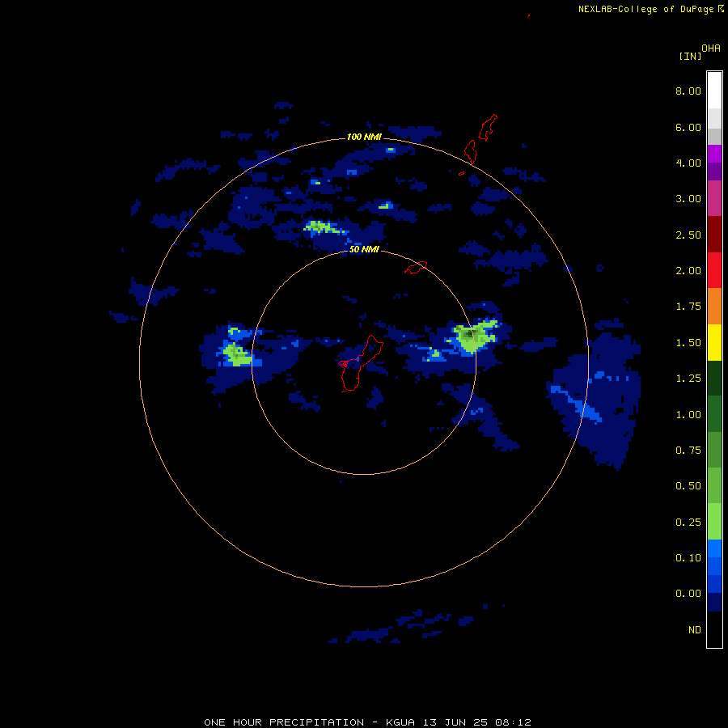The width and height of the screenshot is (728, 728).
Task: Select the light green swatch beside 0.25
Action: pyautogui.click(x=714, y=522)
